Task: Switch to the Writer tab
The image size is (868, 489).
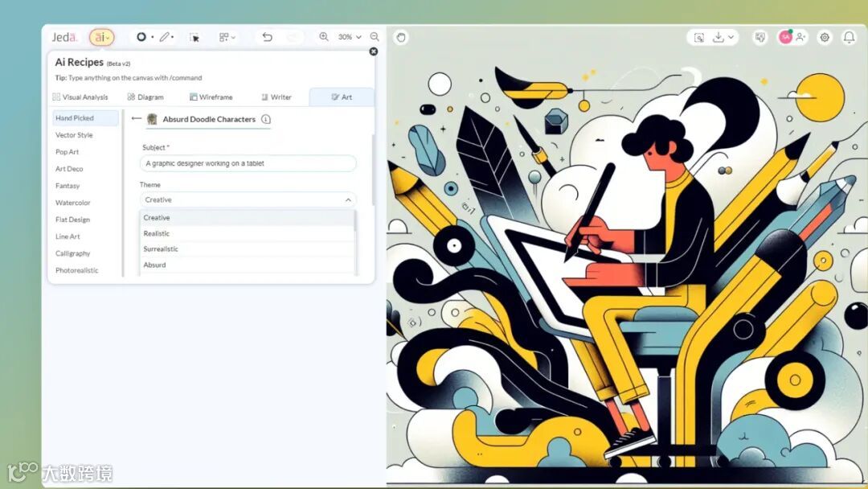Action: [276, 97]
